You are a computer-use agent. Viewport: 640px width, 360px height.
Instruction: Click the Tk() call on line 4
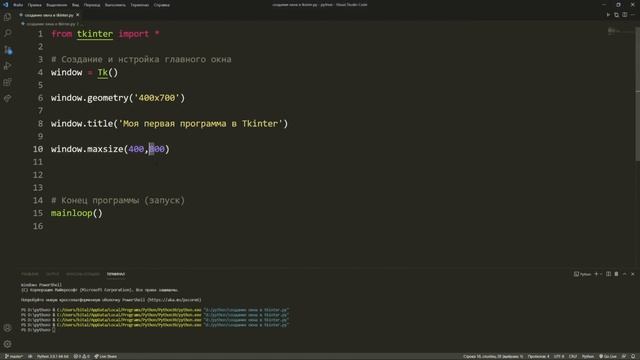107,73
